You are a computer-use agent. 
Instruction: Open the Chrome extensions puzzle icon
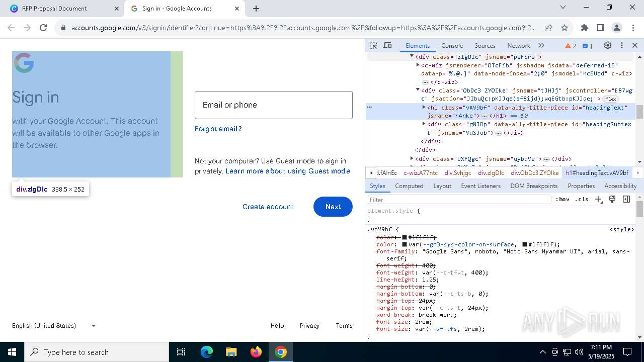584,28
